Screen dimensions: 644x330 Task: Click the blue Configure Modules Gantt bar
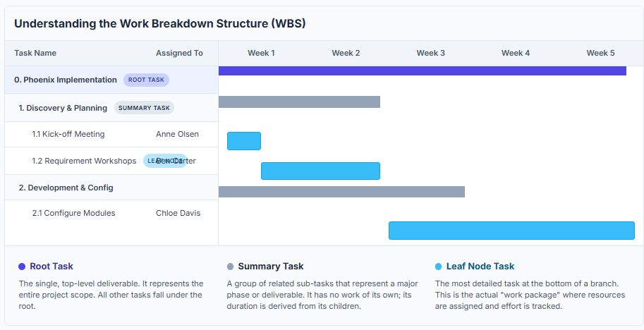click(511, 231)
